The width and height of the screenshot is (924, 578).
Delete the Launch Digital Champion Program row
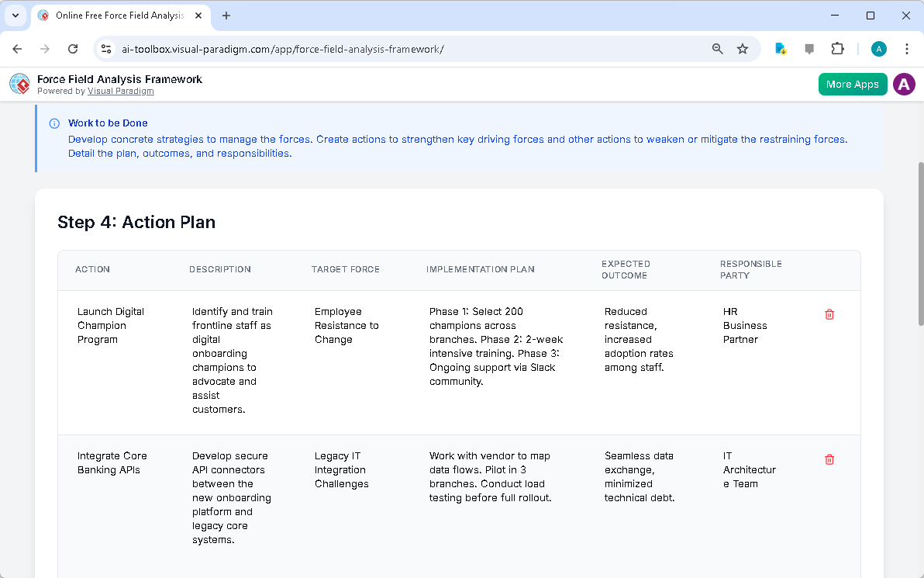[x=829, y=314]
